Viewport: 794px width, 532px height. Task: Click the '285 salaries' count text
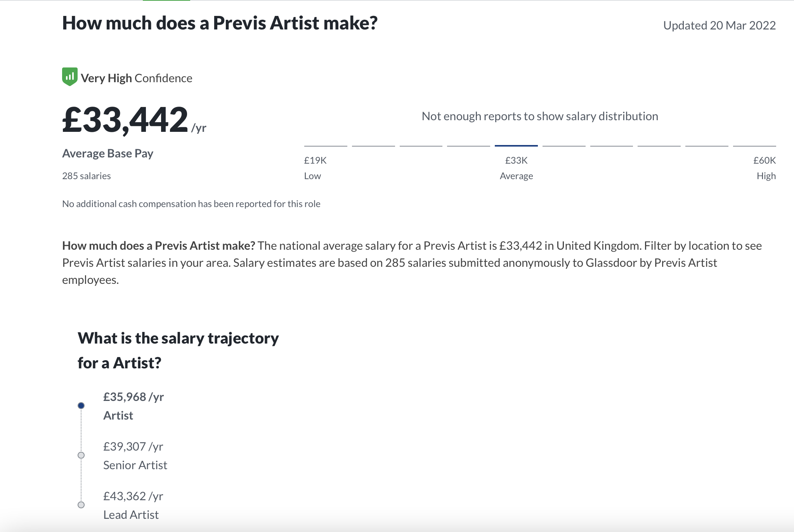point(87,176)
